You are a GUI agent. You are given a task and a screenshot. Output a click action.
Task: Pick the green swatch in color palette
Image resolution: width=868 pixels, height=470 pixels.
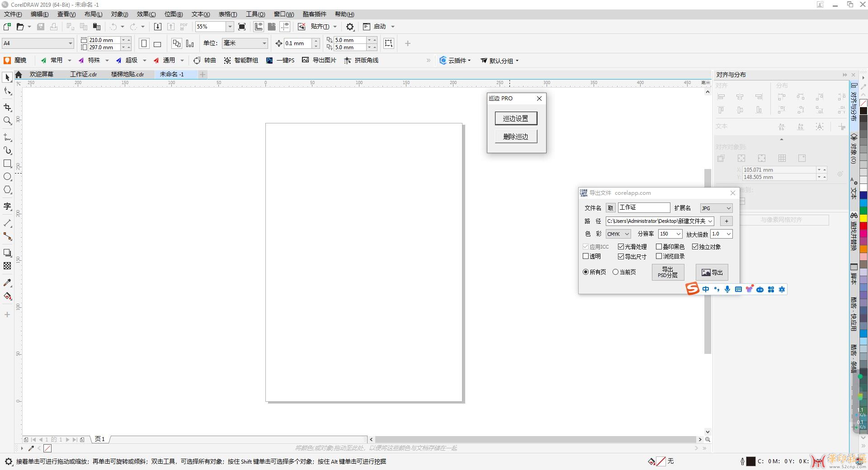point(863,211)
